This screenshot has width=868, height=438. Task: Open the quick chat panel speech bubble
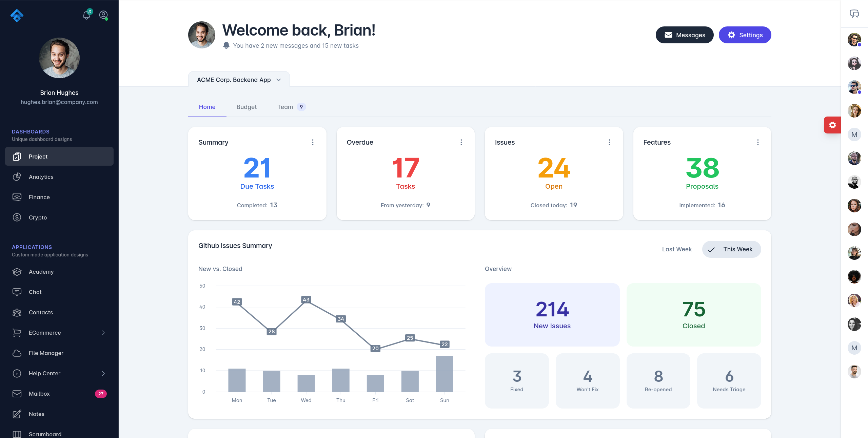pos(854,14)
